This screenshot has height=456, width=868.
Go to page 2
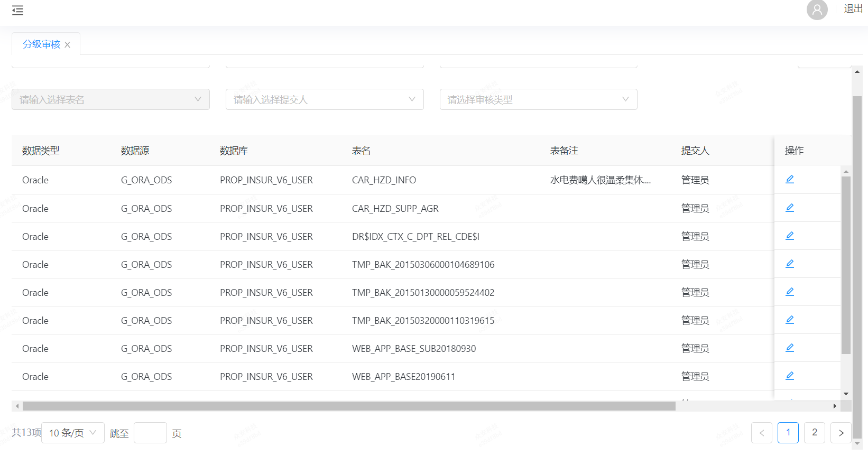coord(815,433)
